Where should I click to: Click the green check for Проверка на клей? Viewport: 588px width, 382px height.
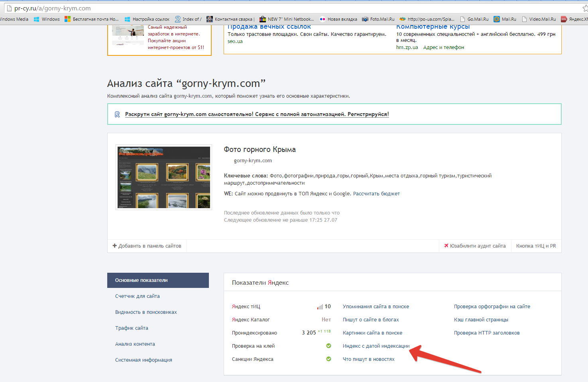328,346
